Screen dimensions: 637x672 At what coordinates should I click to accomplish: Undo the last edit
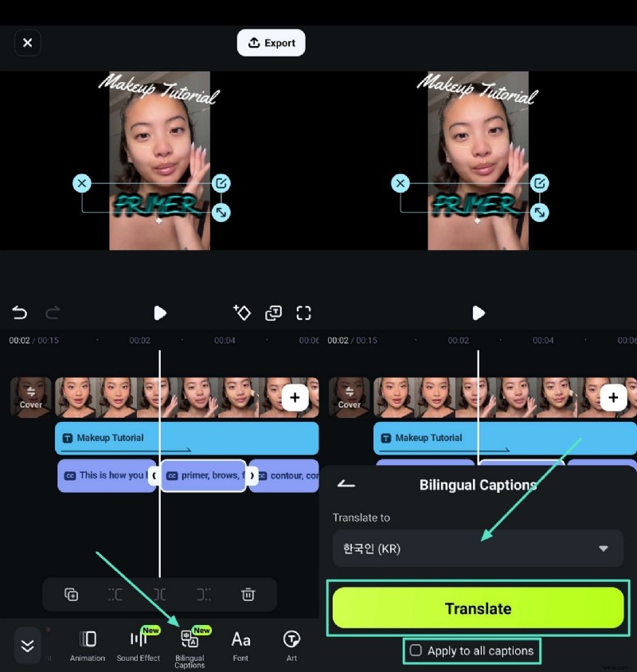(19, 313)
